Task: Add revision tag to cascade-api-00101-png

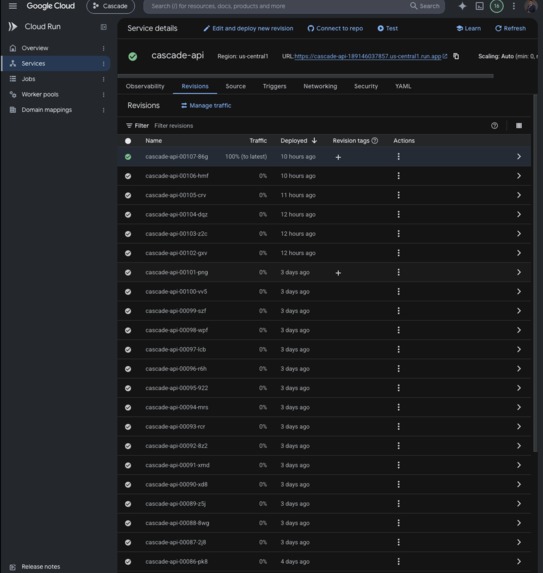Action: (x=338, y=273)
